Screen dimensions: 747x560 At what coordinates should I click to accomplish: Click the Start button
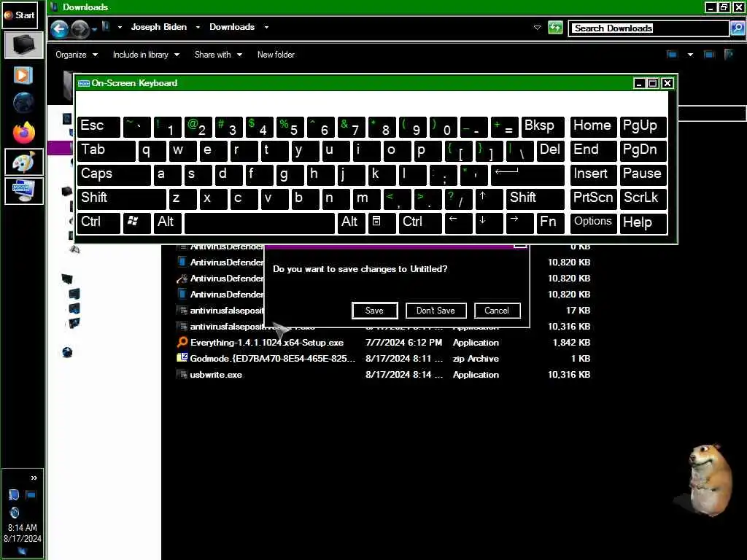(20, 15)
